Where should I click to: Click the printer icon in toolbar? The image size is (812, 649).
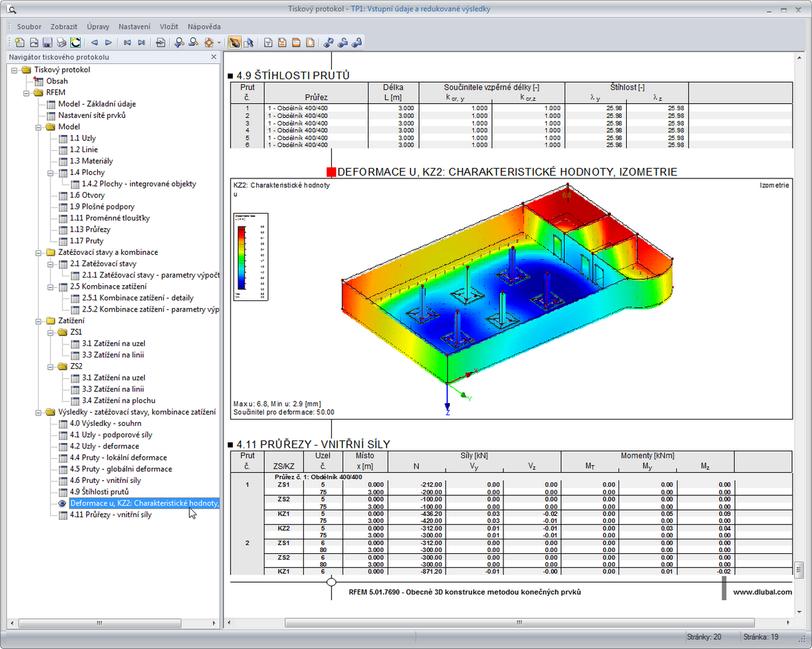point(61,43)
